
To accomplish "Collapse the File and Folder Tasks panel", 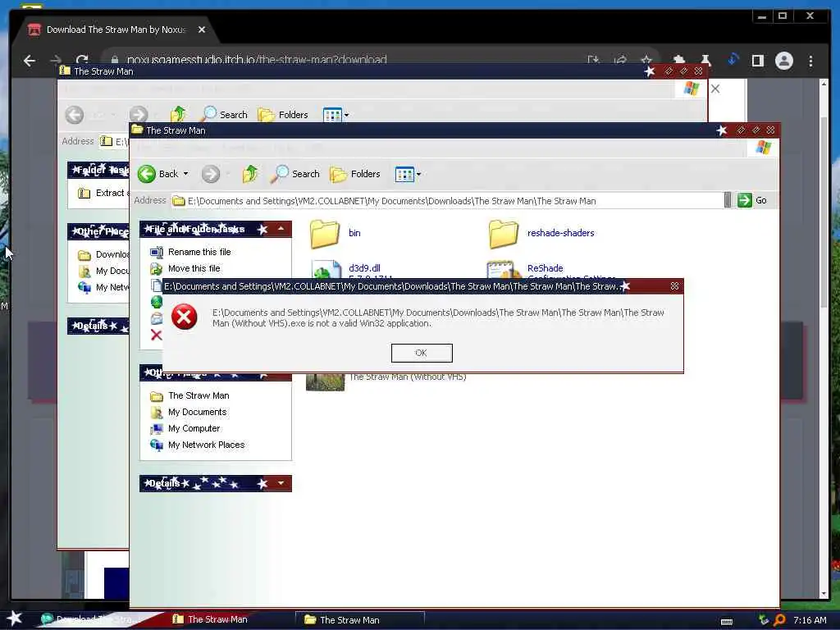I will tap(281, 229).
